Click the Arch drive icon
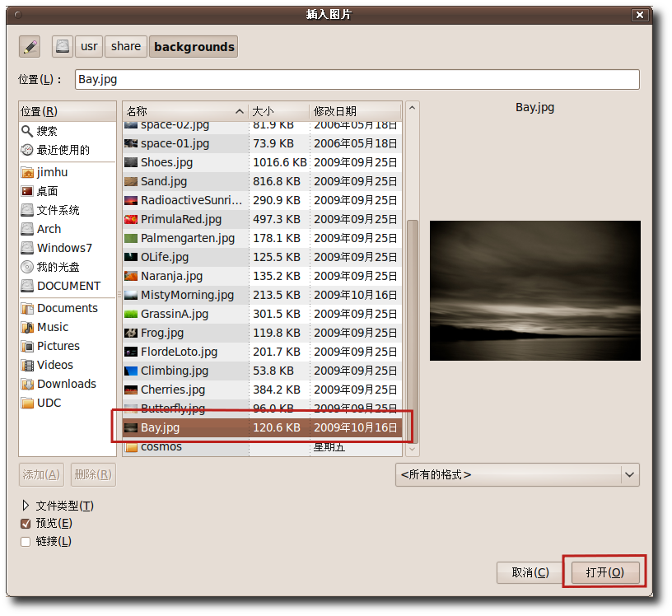The width and height of the screenshot is (672, 616). (27, 229)
